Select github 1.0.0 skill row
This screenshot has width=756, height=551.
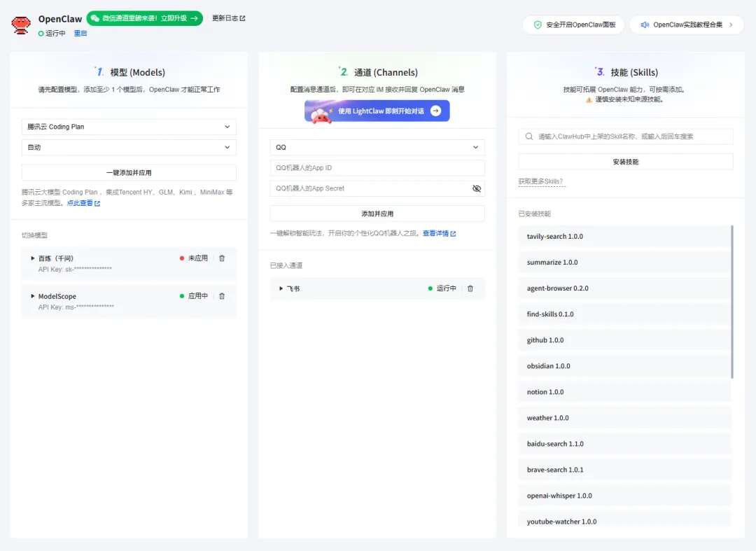[624, 340]
